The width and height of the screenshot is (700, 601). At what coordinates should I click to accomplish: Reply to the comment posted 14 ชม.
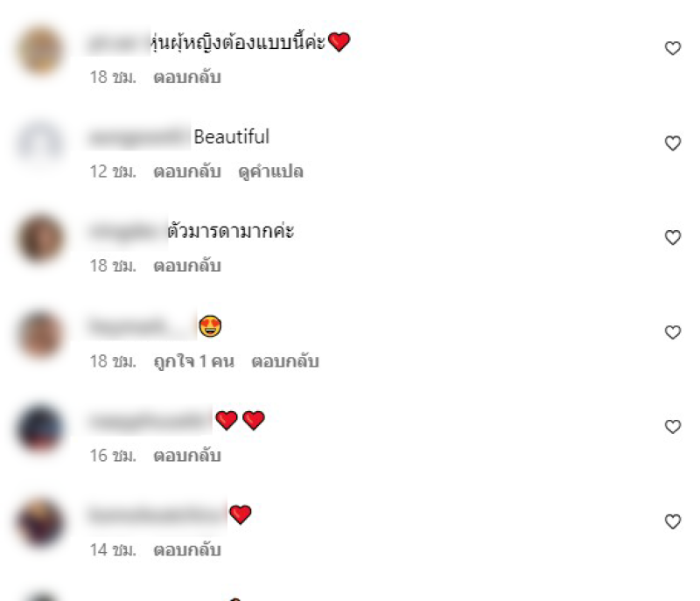pos(187,550)
